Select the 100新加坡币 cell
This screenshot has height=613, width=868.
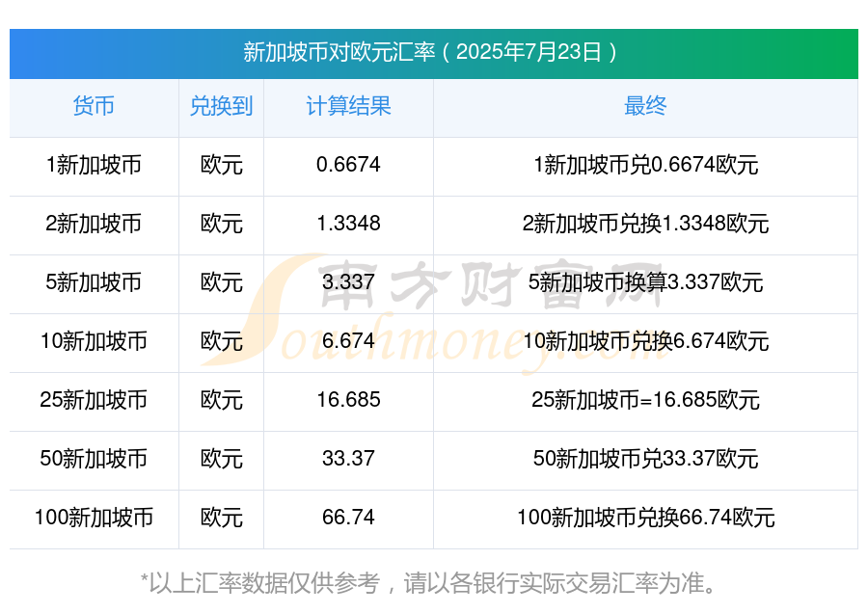click(94, 518)
